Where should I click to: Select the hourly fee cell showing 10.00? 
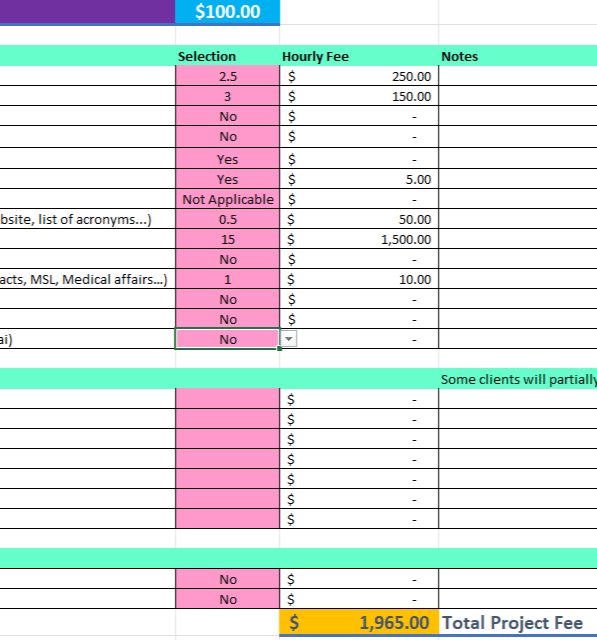359,279
